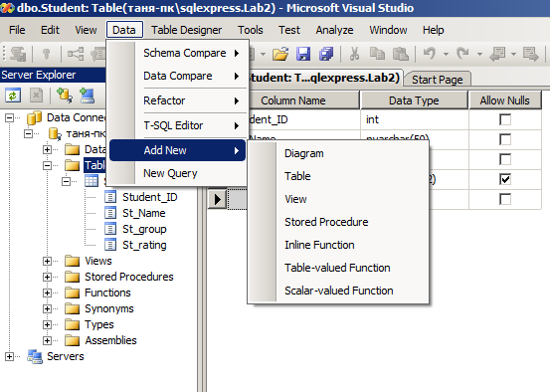The image size is (550, 392).
Task: Toggle Allow Nulls checkbox in last row
Action: point(505,200)
